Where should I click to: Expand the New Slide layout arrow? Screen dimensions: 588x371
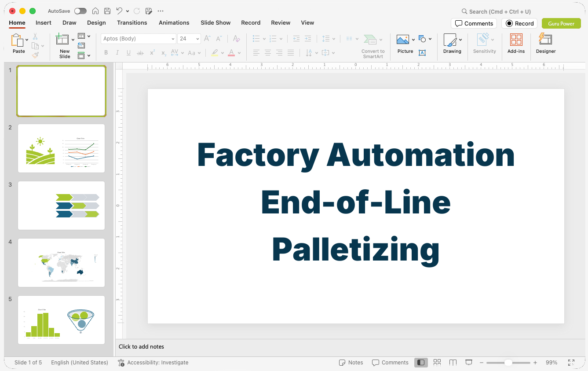73,40
